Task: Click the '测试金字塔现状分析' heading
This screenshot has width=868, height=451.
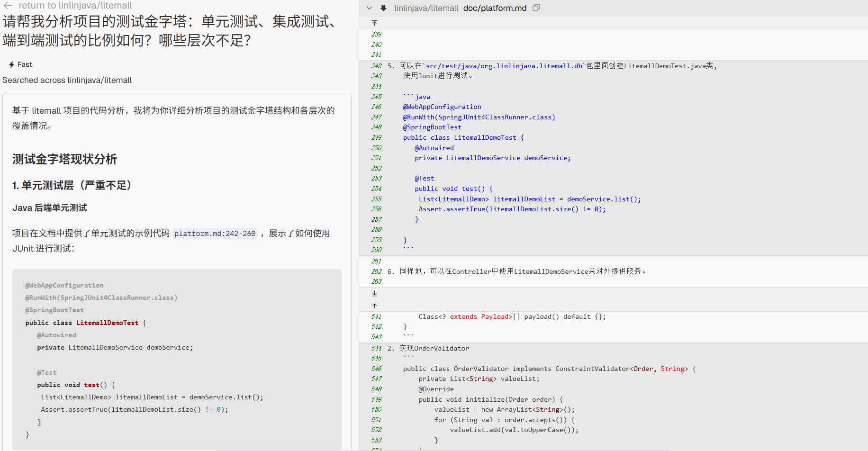Action: point(64,159)
